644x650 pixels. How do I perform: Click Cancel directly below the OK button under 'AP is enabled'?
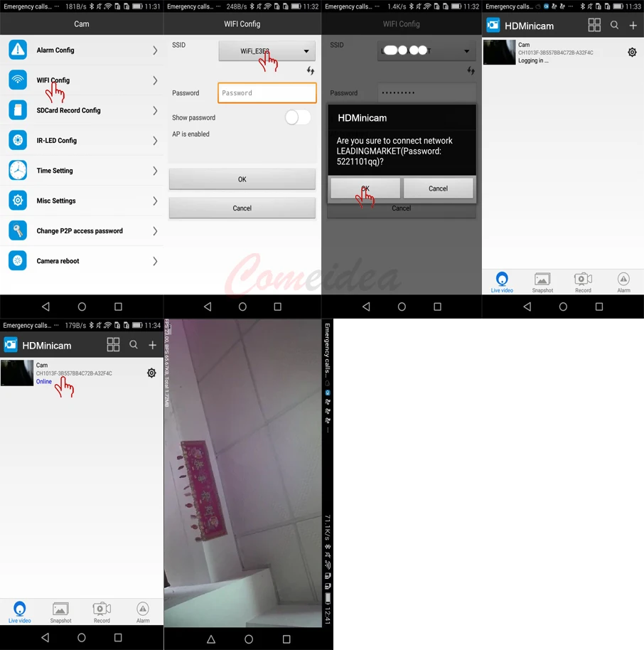pyautogui.click(x=242, y=208)
